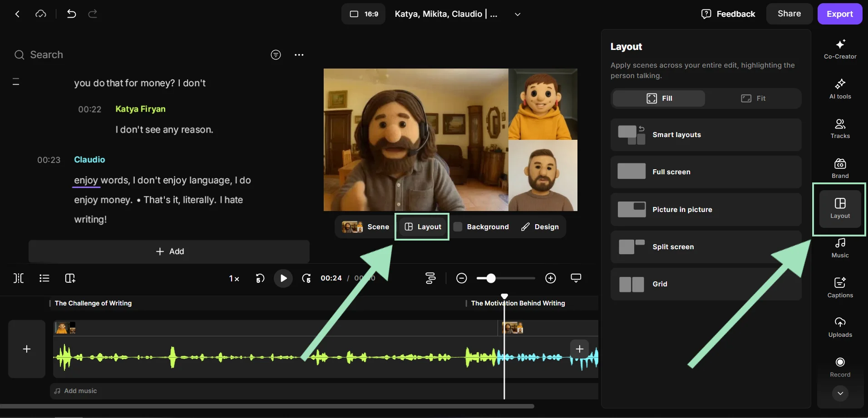Open the transcript more options menu
The image size is (868, 418).
point(299,55)
